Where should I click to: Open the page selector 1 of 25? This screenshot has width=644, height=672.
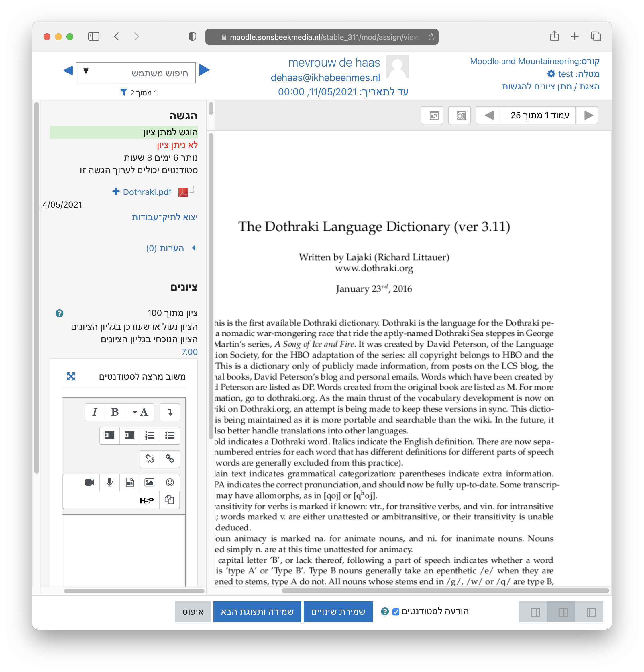click(537, 115)
